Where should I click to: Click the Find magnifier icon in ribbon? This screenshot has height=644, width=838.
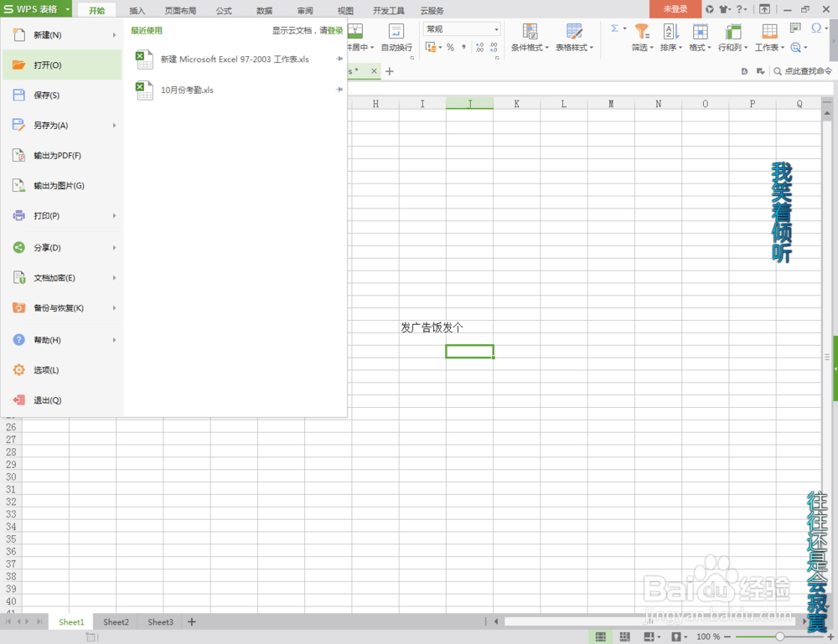tap(795, 48)
